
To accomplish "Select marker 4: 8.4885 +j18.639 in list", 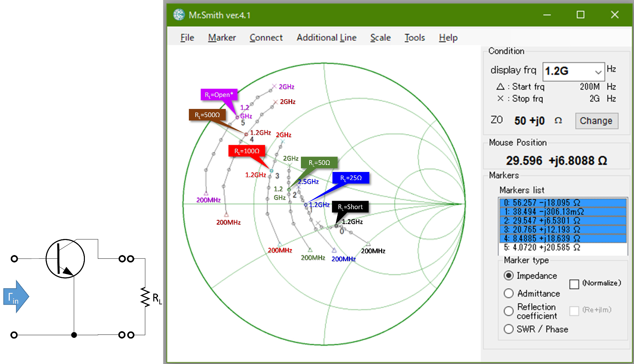I will click(563, 238).
